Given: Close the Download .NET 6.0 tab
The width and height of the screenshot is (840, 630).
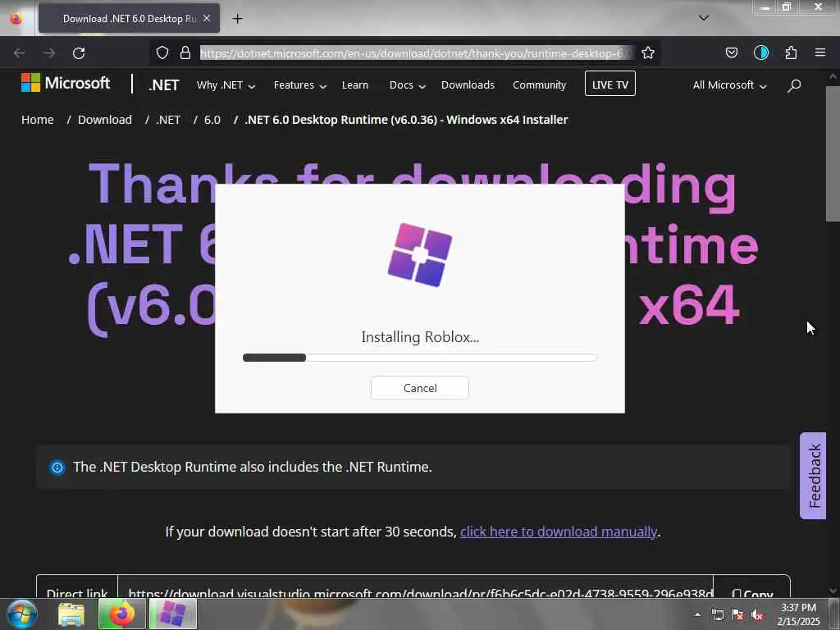Looking at the screenshot, I should click(207, 18).
